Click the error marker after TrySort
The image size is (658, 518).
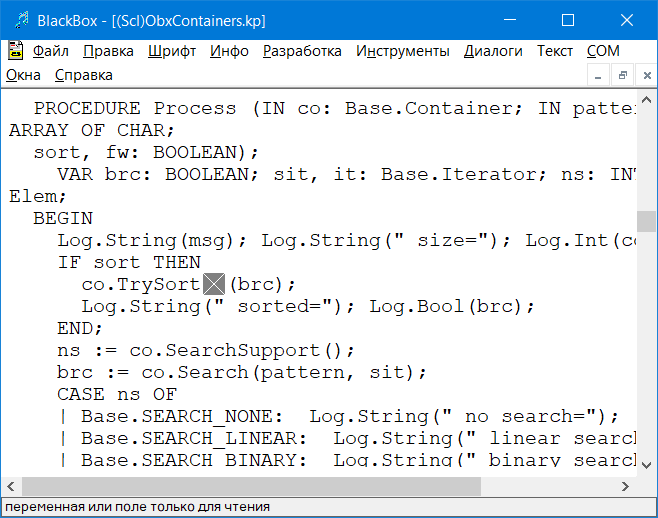pyautogui.click(x=214, y=285)
